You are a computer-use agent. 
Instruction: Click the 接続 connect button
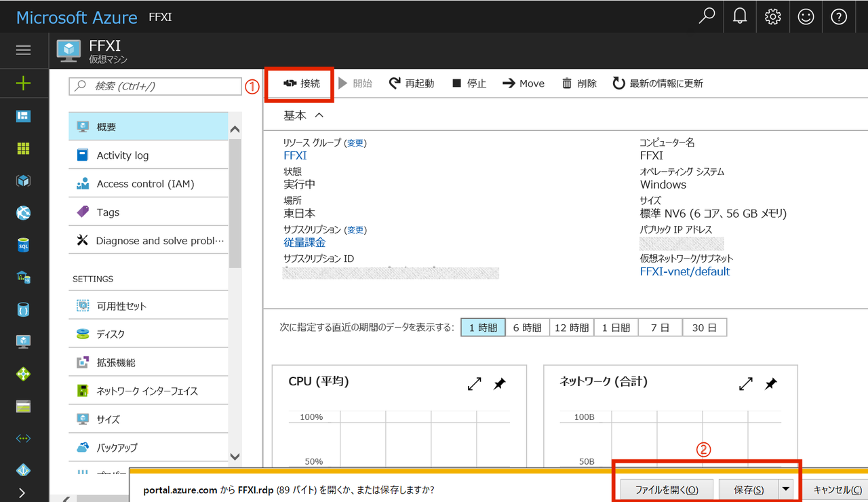[301, 83]
